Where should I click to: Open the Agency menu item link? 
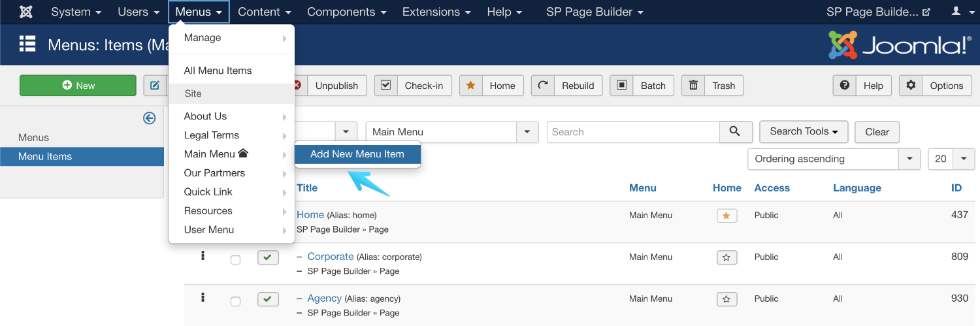[x=324, y=299]
